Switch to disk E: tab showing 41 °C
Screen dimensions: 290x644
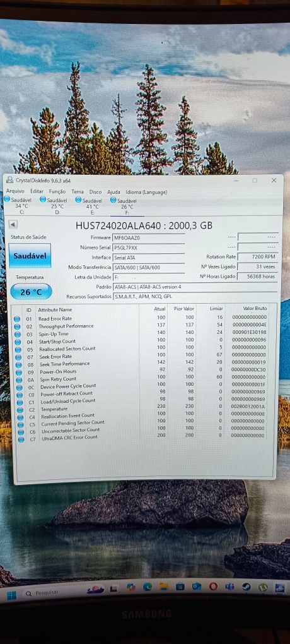(x=90, y=206)
